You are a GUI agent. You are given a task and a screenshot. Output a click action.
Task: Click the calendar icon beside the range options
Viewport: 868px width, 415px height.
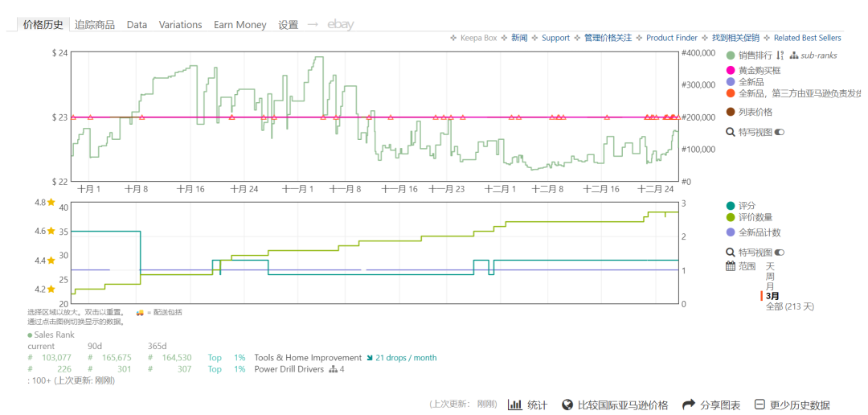pyautogui.click(x=731, y=265)
